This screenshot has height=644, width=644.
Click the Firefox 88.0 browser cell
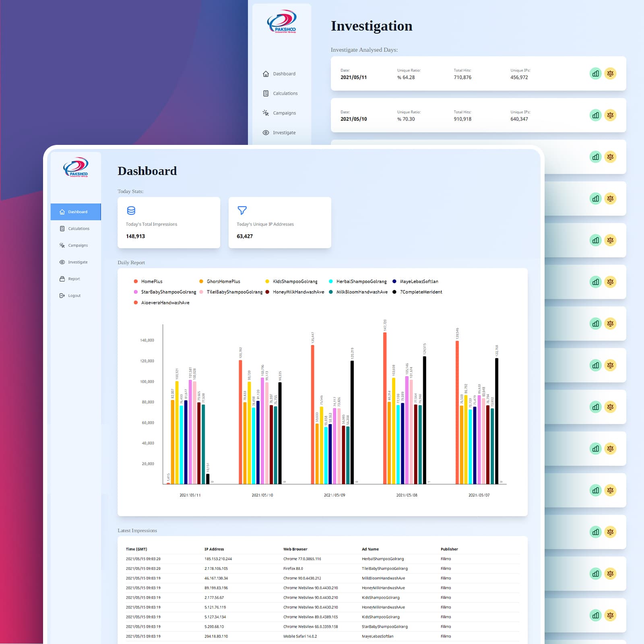[x=293, y=568]
